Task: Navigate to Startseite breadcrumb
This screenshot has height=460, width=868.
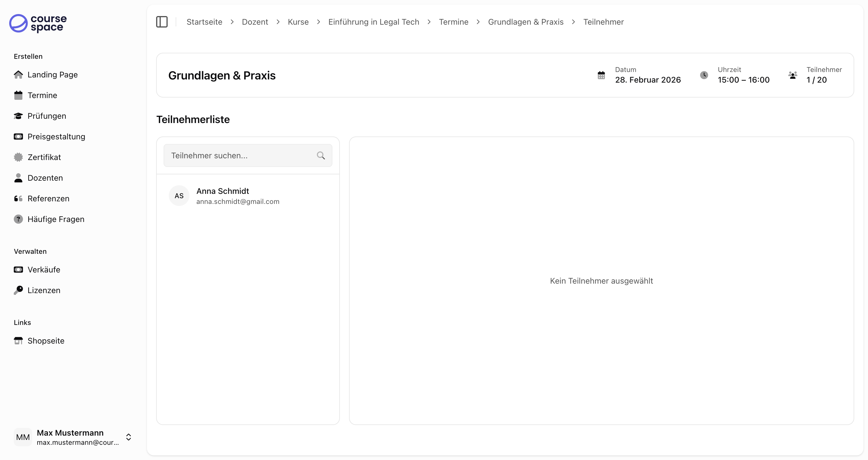Action: tap(204, 22)
